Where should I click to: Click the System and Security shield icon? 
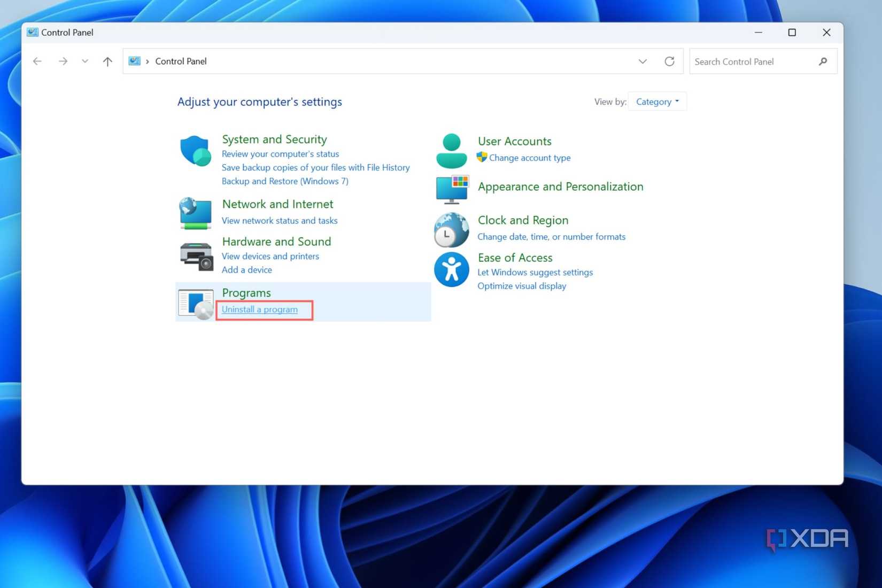(x=195, y=151)
